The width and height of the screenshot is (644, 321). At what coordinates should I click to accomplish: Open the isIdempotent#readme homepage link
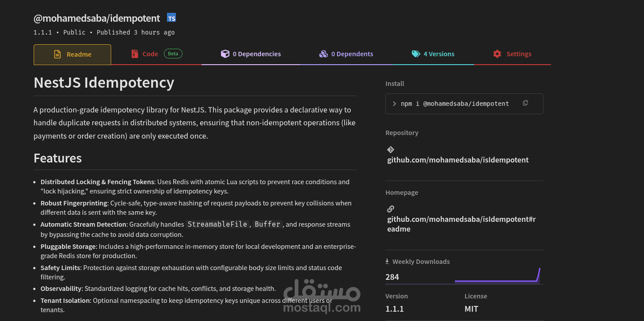point(462,224)
